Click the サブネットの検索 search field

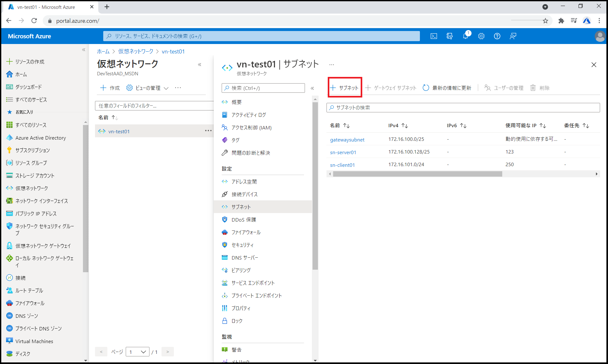click(x=463, y=108)
